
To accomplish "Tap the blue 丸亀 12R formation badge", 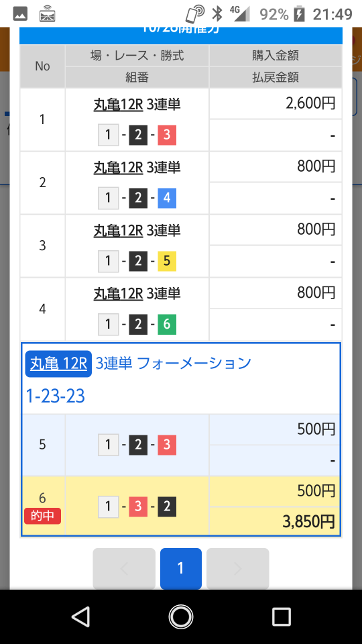I will (x=58, y=364).
